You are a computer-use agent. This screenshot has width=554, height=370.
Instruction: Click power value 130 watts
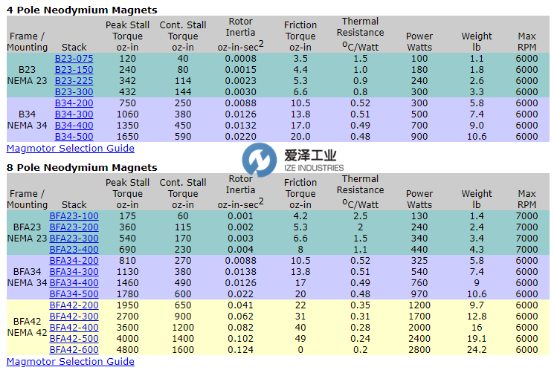coord(419,216)
